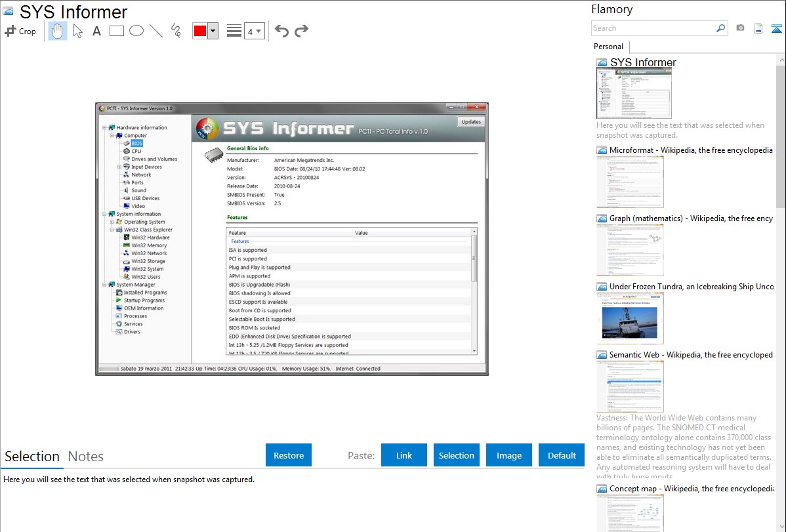This screenshot has height=532, width=786.
Task: Choose the arrow pointer selection tool
Action: [x=78, y=31]
